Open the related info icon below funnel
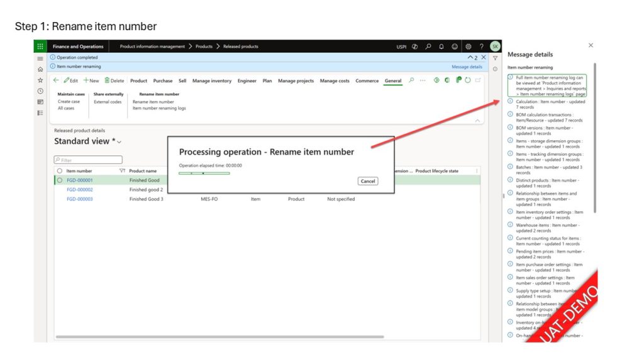644x362 pixels. pyautogui.click(x=496, y=69)
